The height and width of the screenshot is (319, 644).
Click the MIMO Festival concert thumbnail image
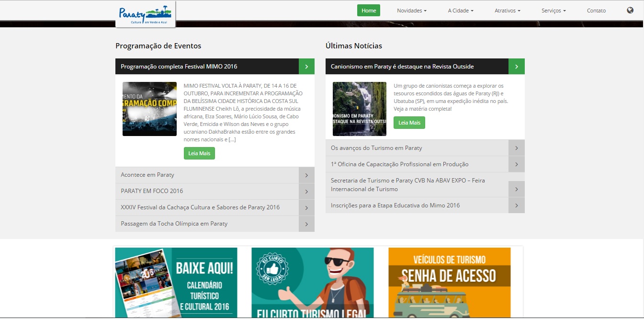[x=149, y=109]
